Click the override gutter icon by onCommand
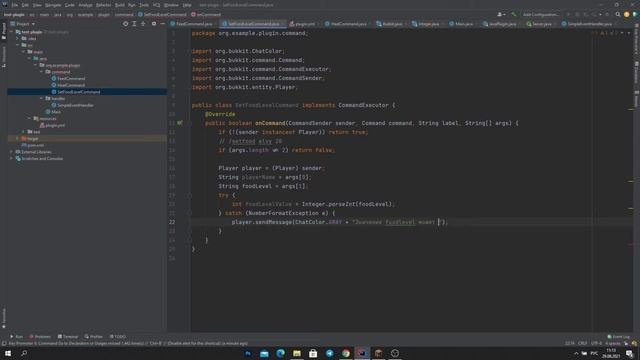640x360 pixels. 180,123
